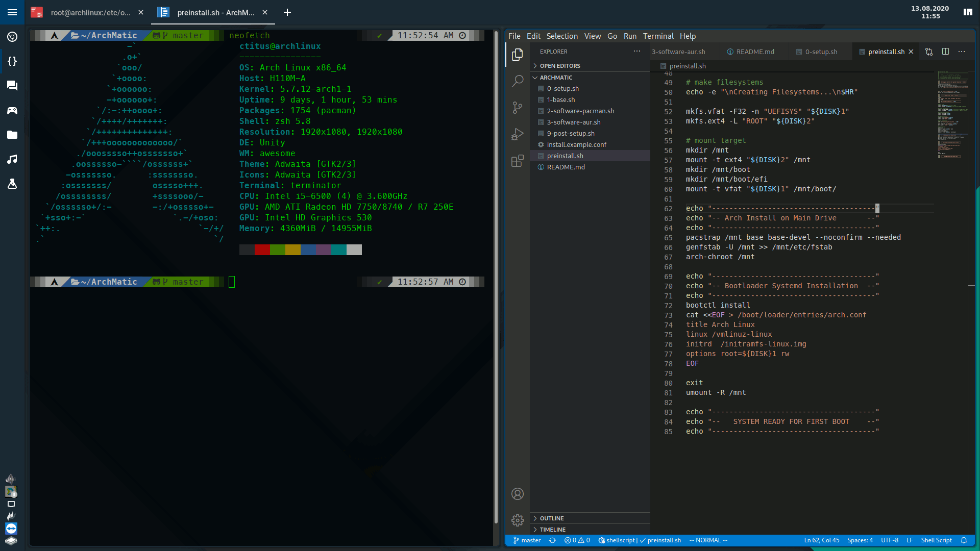Click the notifications bell in status bar
The width and height of the screenshot is (980, 551).
point(964,540)
